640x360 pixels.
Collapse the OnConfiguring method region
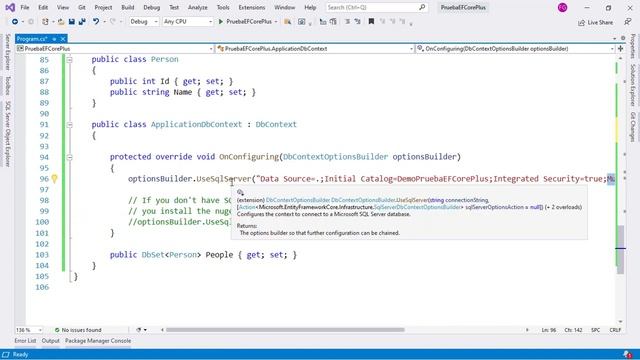pyautogui.click(x=69, y=157)
